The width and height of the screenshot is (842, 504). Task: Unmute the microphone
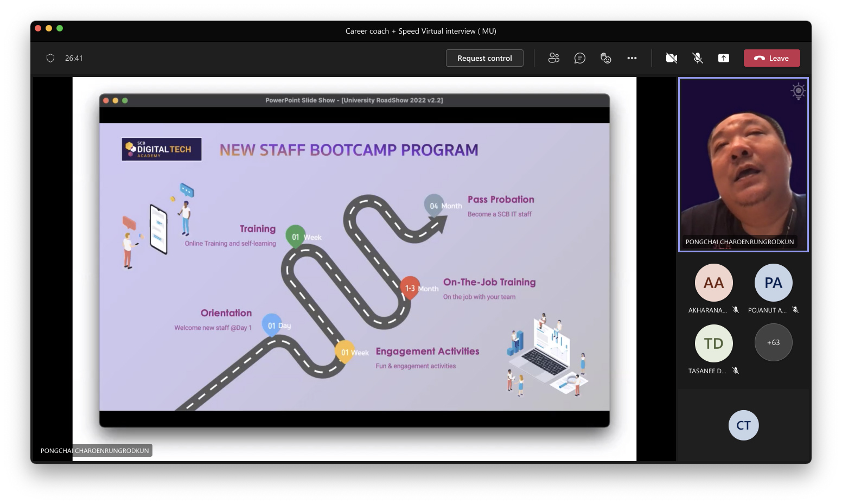698,58
